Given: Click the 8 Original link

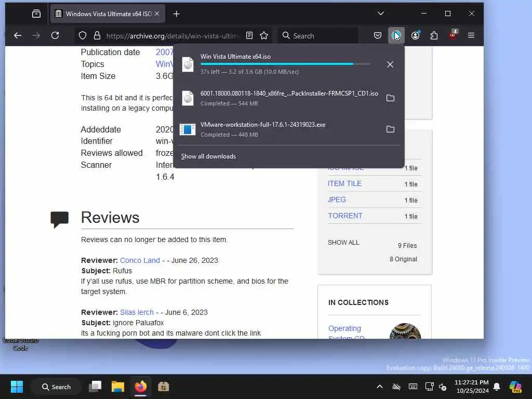Looking at the screenshot, I should (403, 259).
